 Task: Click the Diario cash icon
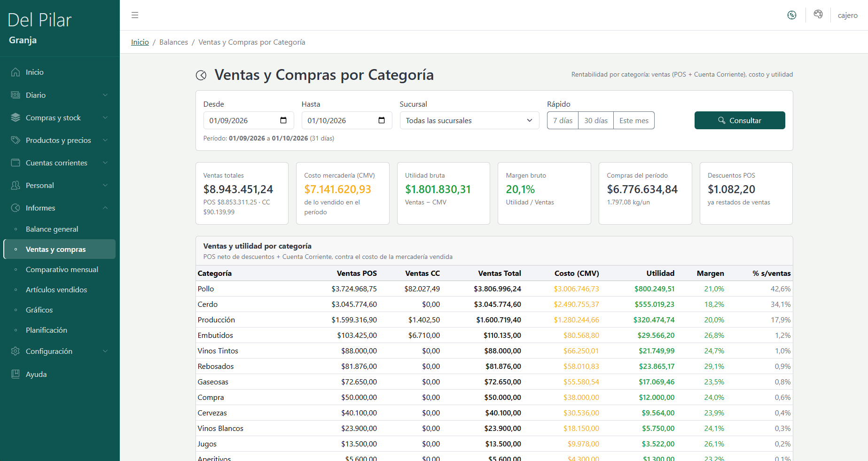point(16,95)
